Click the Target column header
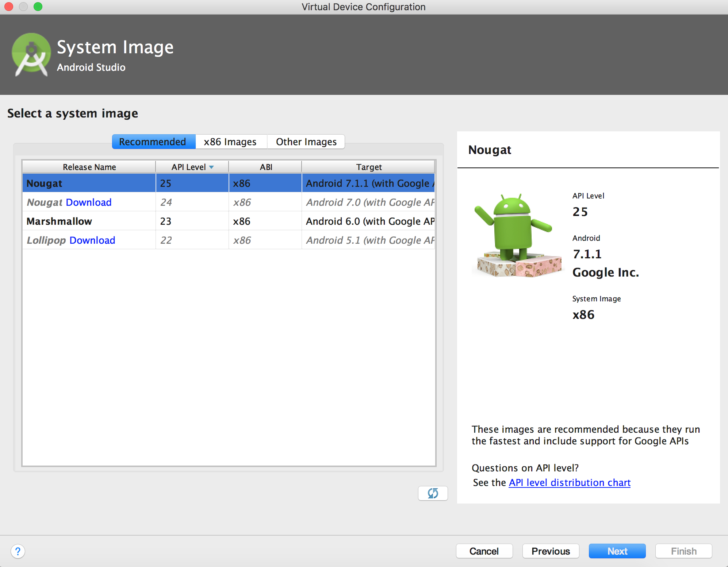 pyautogui.click(x=369, y=167)
